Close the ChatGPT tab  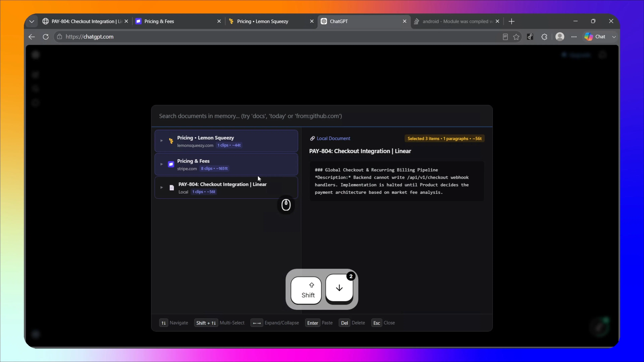[405, 21]
